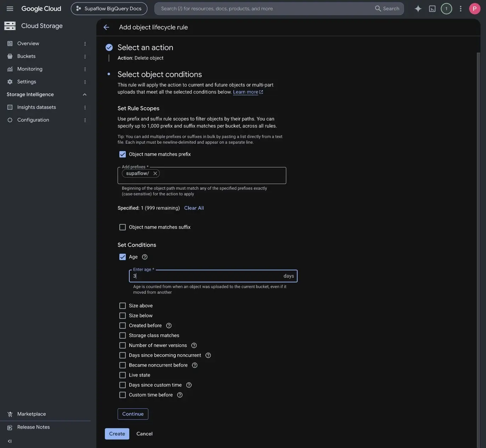Open more options for Buckets
Screen dimensions: 486x448
click(x=85, y=56)
